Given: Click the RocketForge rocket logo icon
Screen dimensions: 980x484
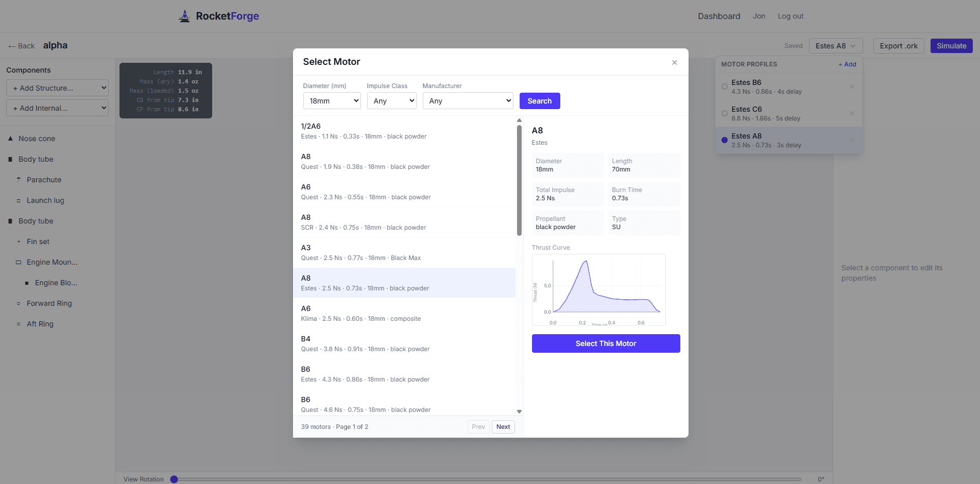Looking at the screenshot, I should pyautogui.click(x=184, y=16).
